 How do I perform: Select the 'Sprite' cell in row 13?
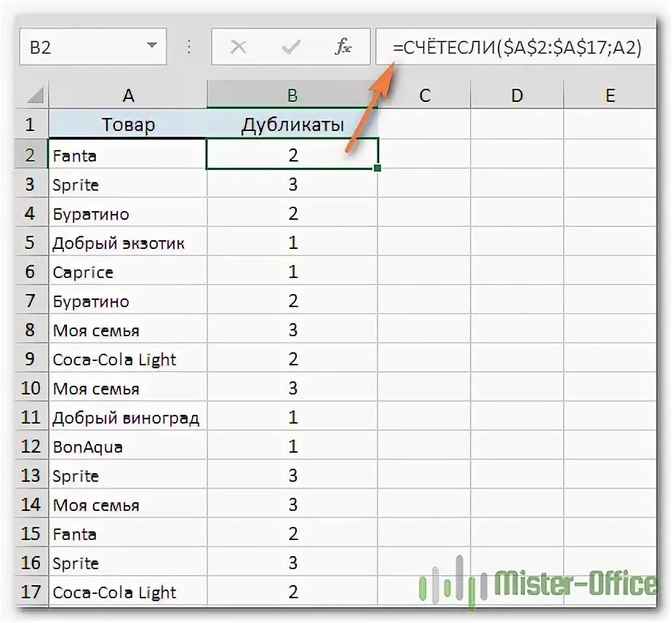tap(128, 475)
